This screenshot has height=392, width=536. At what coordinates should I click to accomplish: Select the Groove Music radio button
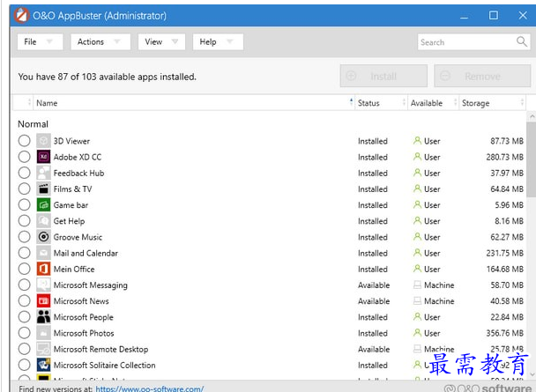pyautogui.click(x=25, y=237)
